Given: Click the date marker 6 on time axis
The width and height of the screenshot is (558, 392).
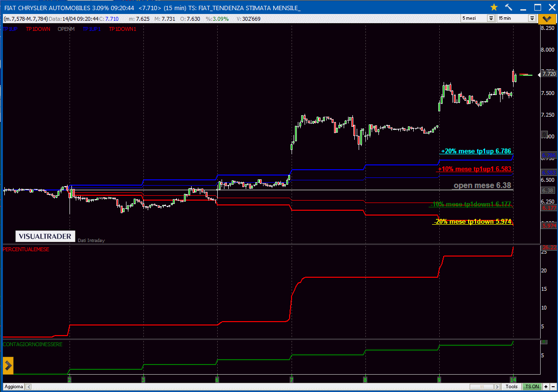Looking at the screenshot, I should click(x=217, y=380).
